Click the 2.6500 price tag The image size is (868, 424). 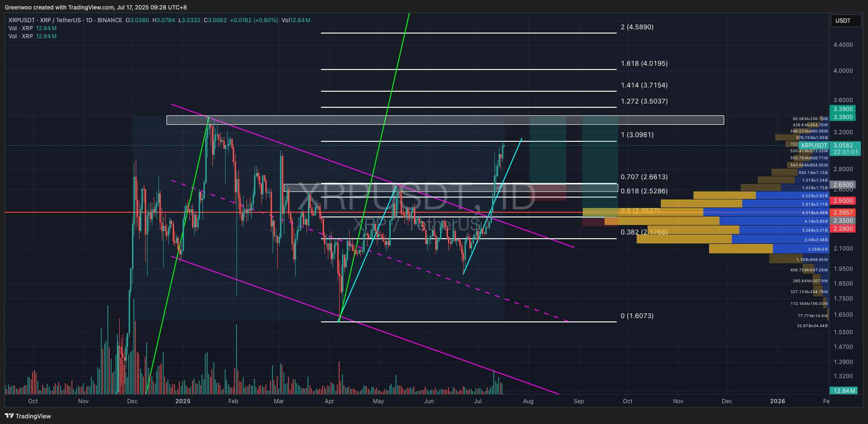pos(843,185)
